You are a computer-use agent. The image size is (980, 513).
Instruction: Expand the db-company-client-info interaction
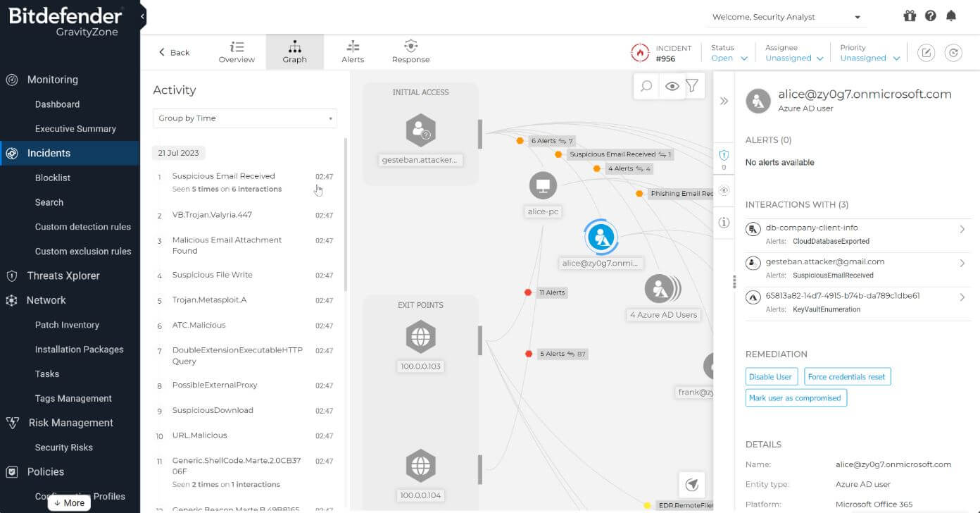point(962,230)
